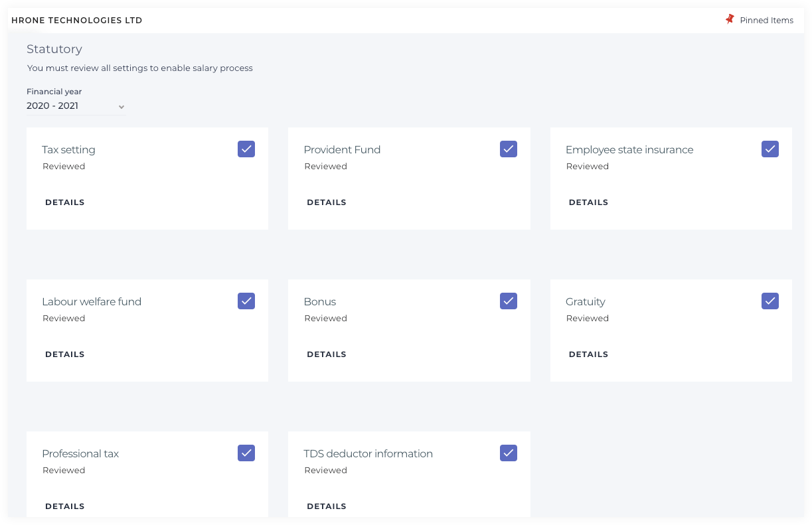The image size is (812, 525).
Task: Open Pinned Items
Action: (x=766, y=20)
